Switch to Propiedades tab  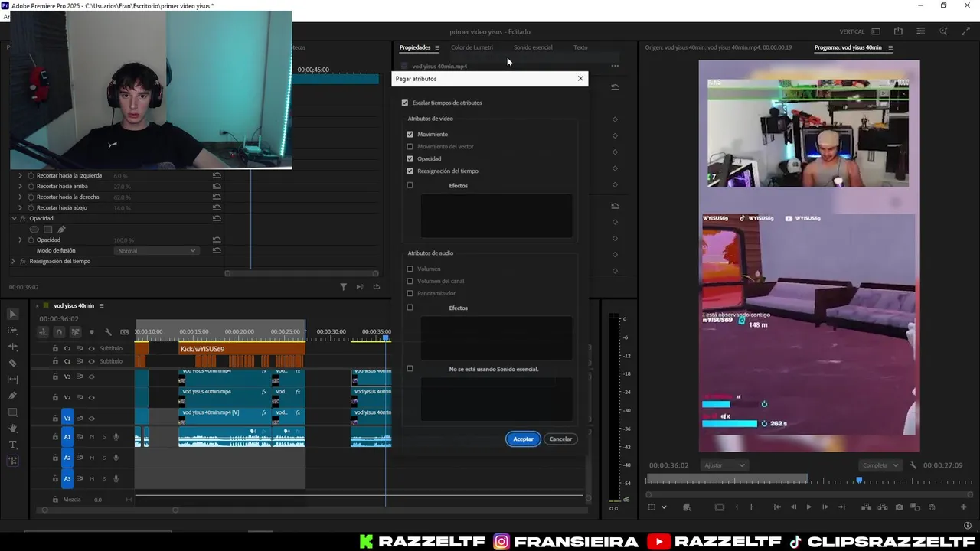click(415, 47)
